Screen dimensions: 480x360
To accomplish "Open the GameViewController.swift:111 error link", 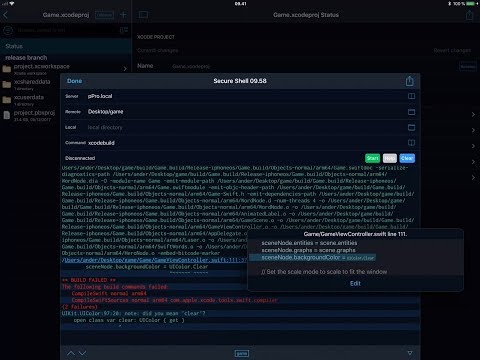I will point(155,260).
